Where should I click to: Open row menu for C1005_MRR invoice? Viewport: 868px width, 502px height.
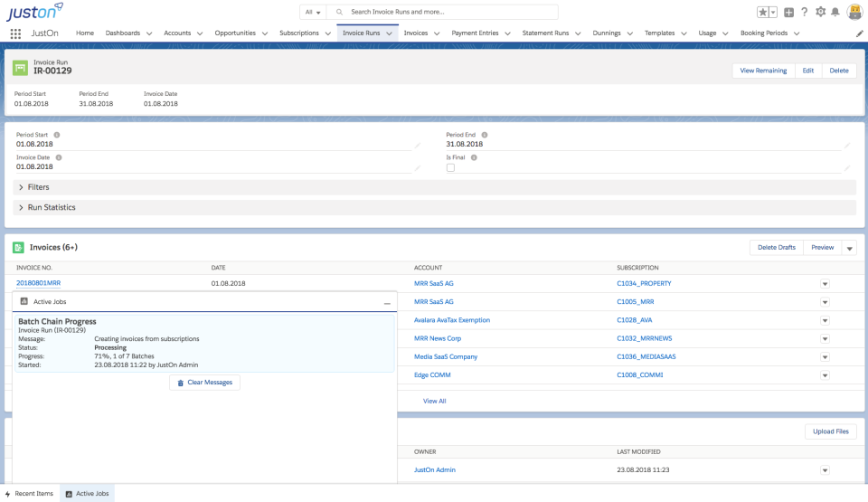825,302
